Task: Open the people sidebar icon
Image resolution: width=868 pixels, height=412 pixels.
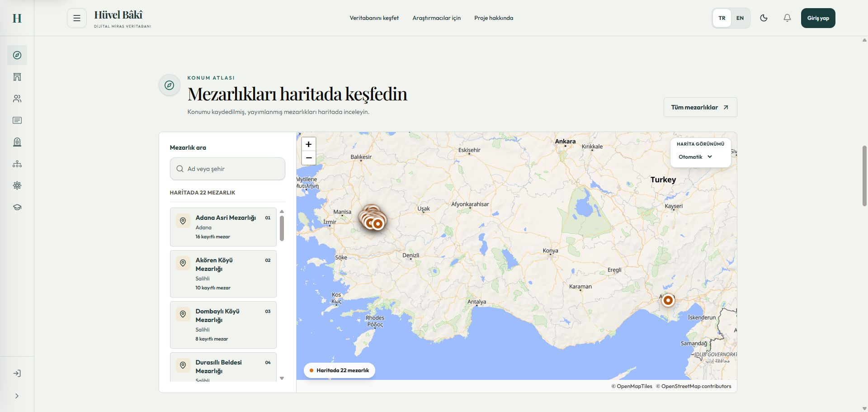Action: (17, 99)
